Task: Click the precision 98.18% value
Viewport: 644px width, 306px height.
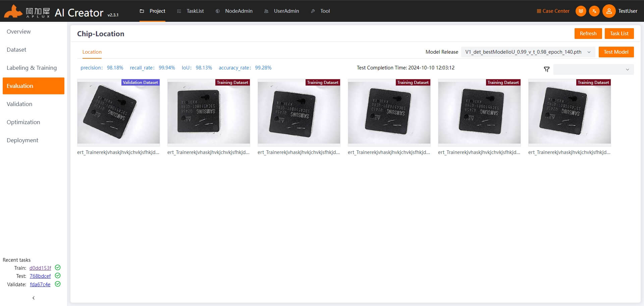Action: [x=115, y=68]
